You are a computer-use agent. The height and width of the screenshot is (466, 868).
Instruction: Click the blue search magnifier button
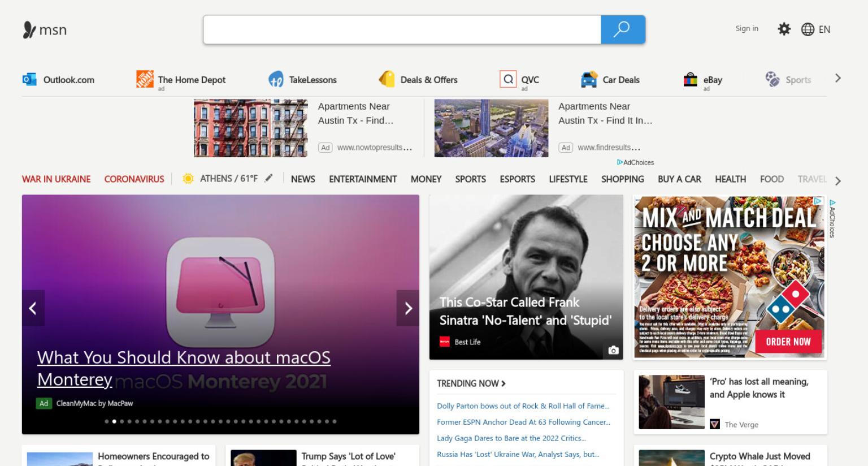pyautogui.click(x=623, y=29)
